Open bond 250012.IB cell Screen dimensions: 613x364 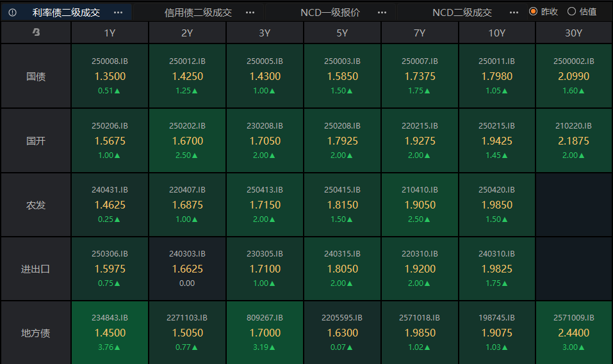pos(187,75)
